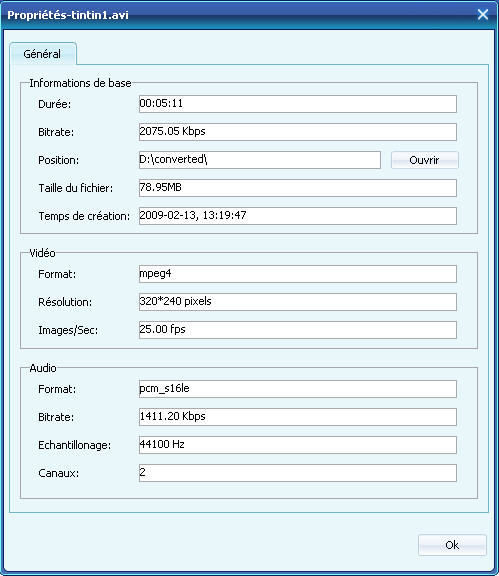The image size is (499, 576).
Task: Click the Images/Sec: label
Action: click(x=68, y=330)
